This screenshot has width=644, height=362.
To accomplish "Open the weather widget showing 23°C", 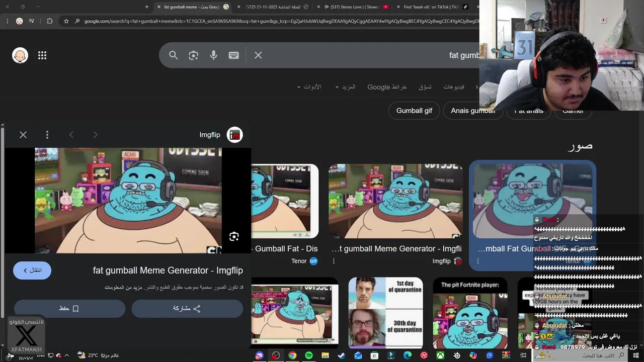I will (98, 355).
